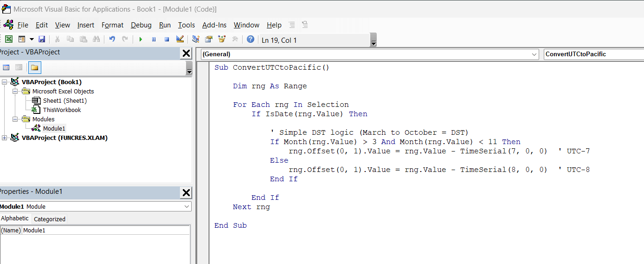
Task: Select ThisWorkbook in the project tree
Action: pyautogui.click(x=62, y=110)
